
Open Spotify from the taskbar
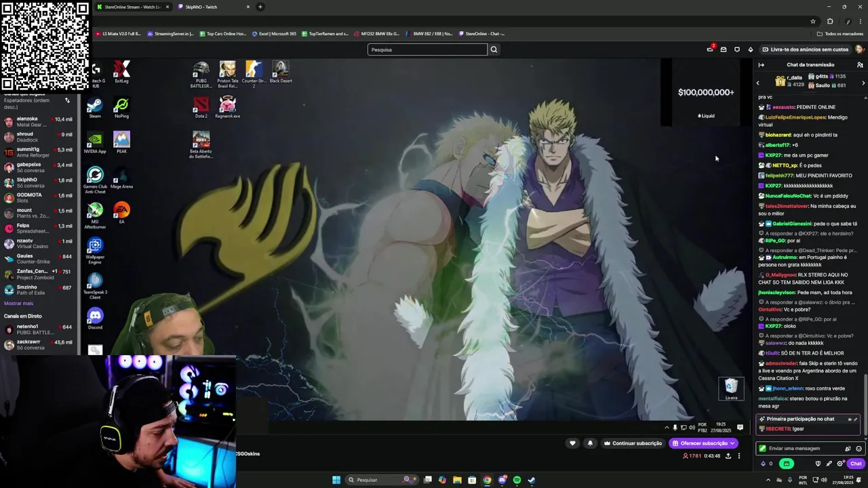(x=517, y=480)
